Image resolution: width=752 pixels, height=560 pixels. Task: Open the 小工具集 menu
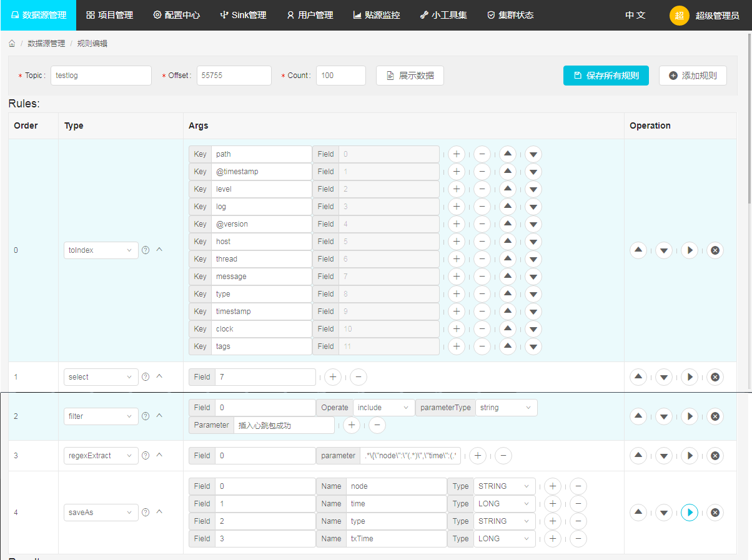[443, 15]
